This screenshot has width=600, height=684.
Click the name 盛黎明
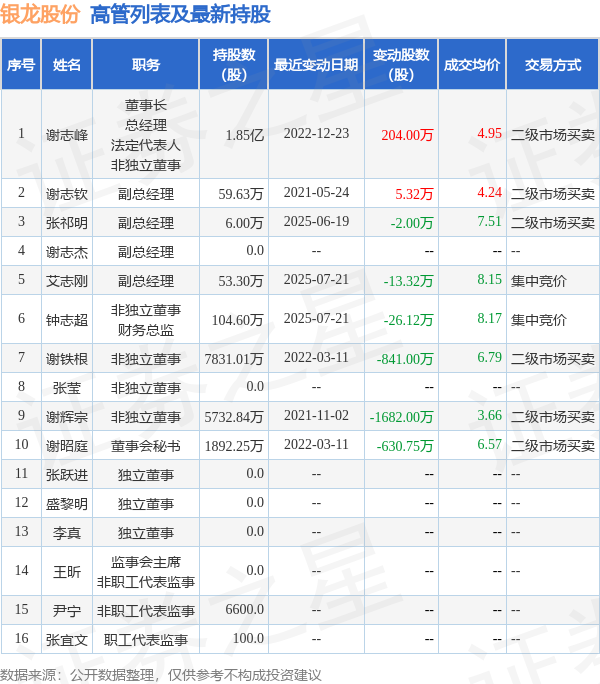(67, 504)
